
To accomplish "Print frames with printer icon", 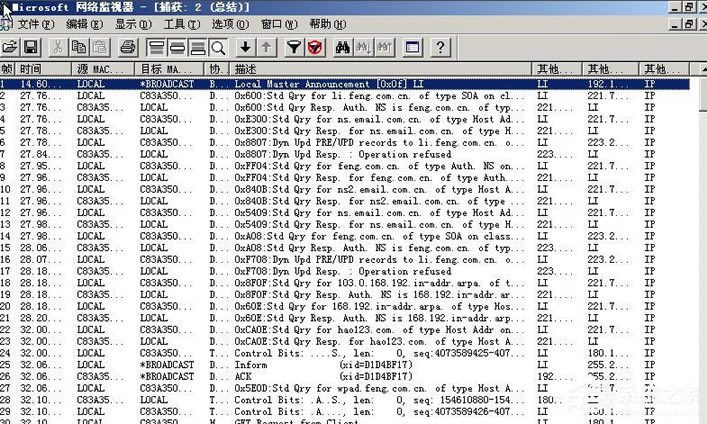I will 128,47.
